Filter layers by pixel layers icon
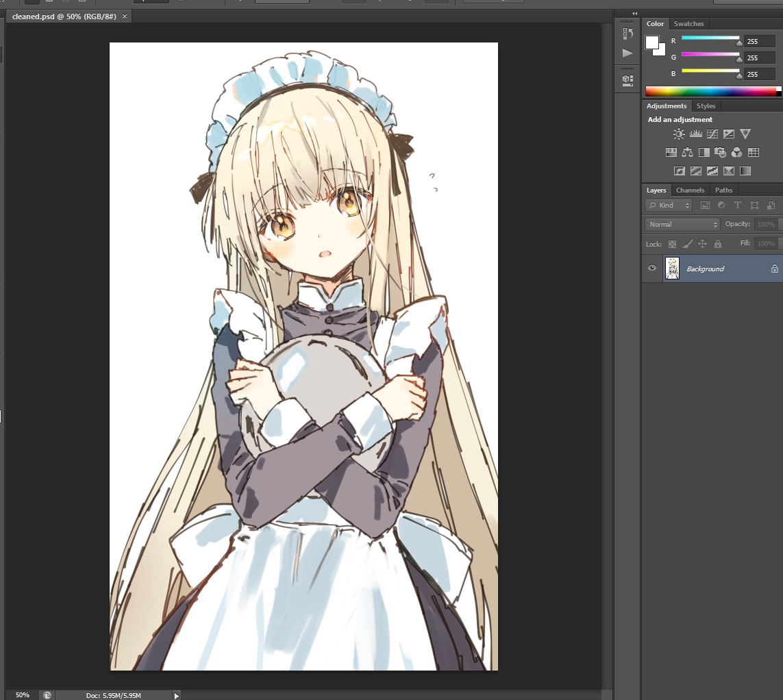 tap(705, 205)
